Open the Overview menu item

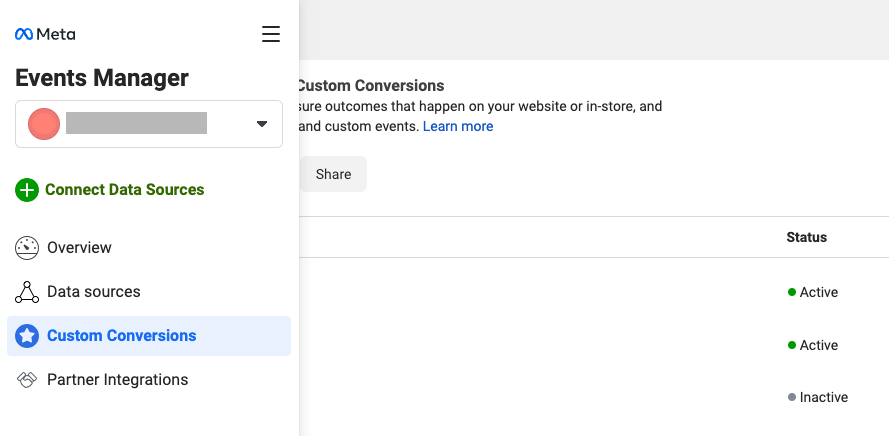click(79, 248)
